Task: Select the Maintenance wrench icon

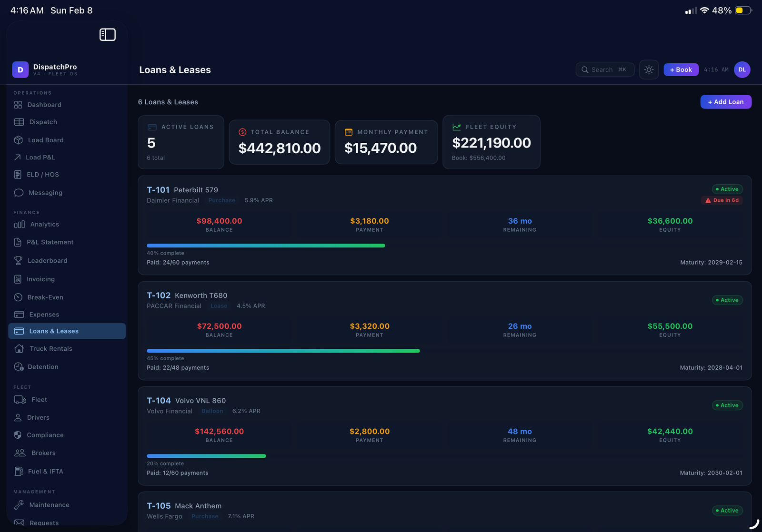Action: pyautogui.click(x=19, y=505)
